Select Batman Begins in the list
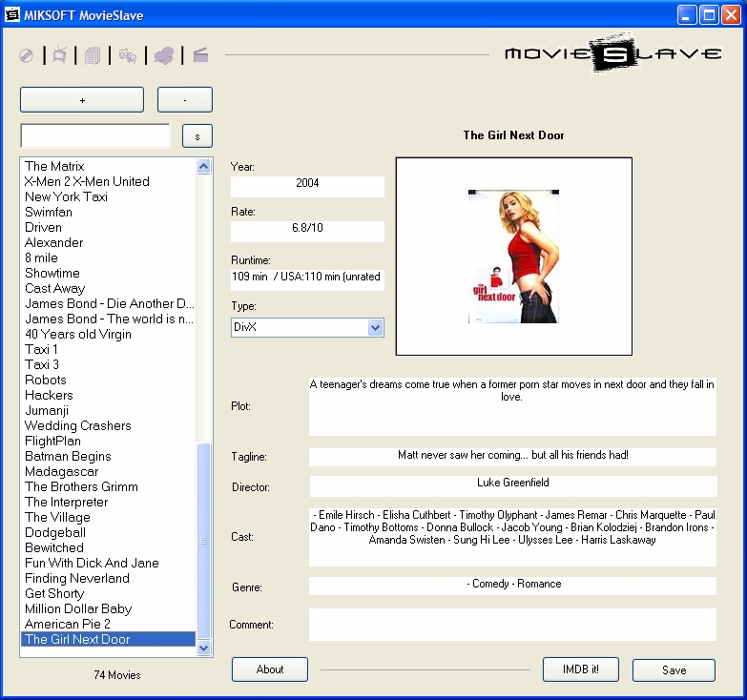This screenshot has width=747, height=700. [109, 456]
